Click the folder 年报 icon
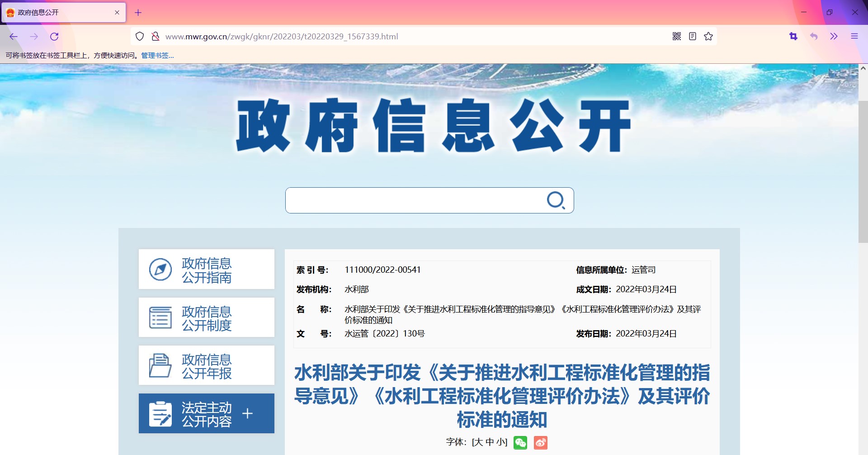The height and width of the screenshot is (455, 868). [x=160, y=365]
